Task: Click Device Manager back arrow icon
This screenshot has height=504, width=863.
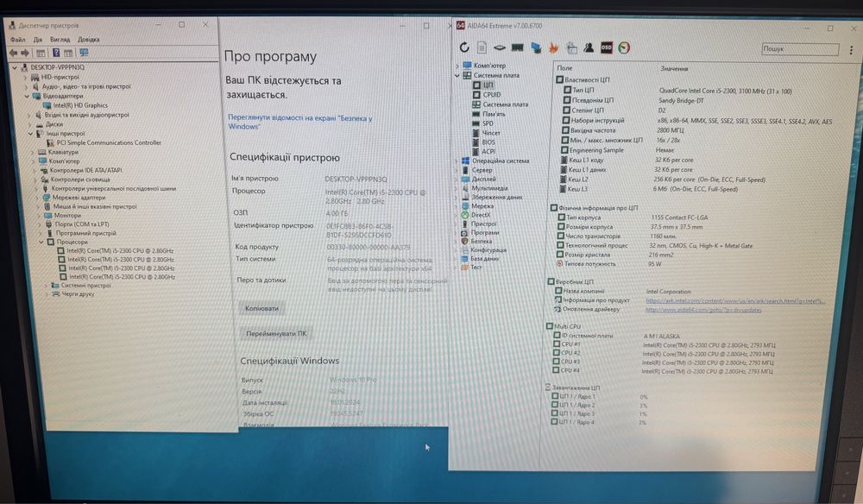Action: pyautogui.click(x=13, y=53)
